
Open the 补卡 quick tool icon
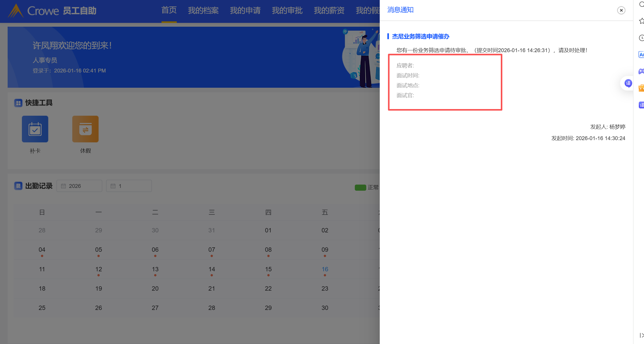point(35,129)
